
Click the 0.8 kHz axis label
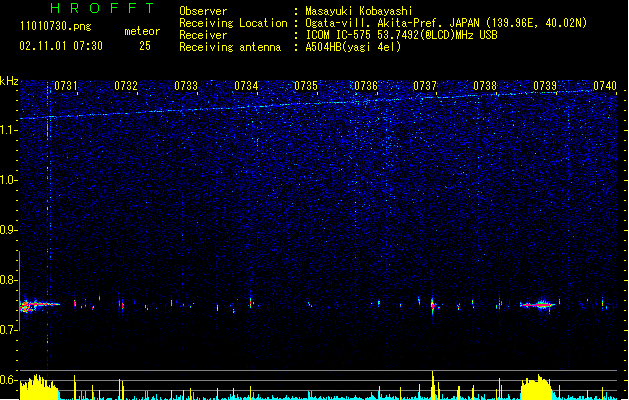pyautogui.click(x=9, y=280)
